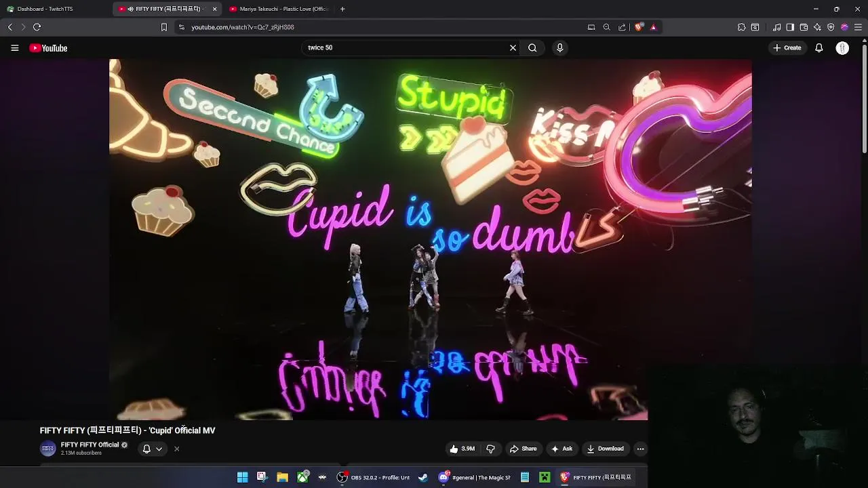Go forward in browser history
The image size is (868, 488).
23,27
